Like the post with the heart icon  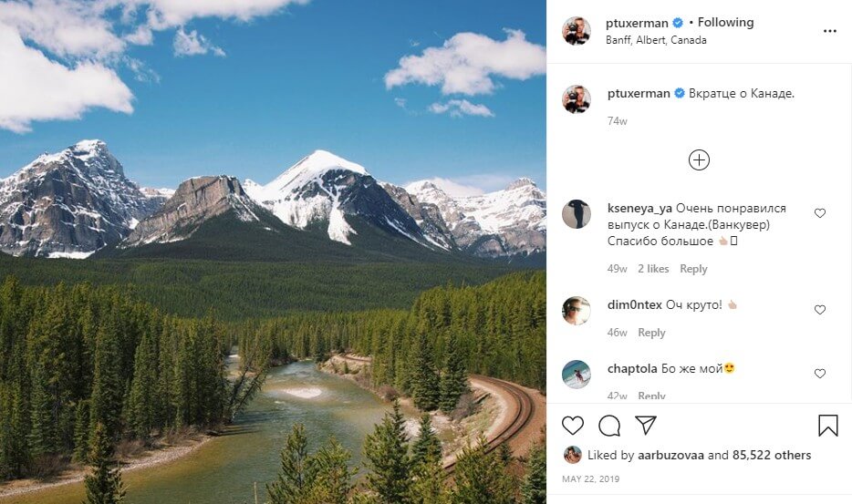point(572,426)
